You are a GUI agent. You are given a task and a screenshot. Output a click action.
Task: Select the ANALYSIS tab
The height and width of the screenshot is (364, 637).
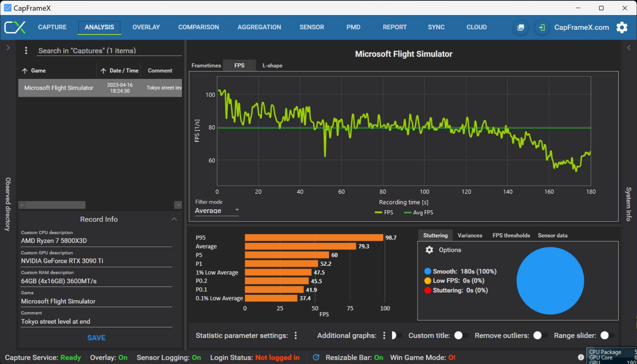[x=99, y=27]
